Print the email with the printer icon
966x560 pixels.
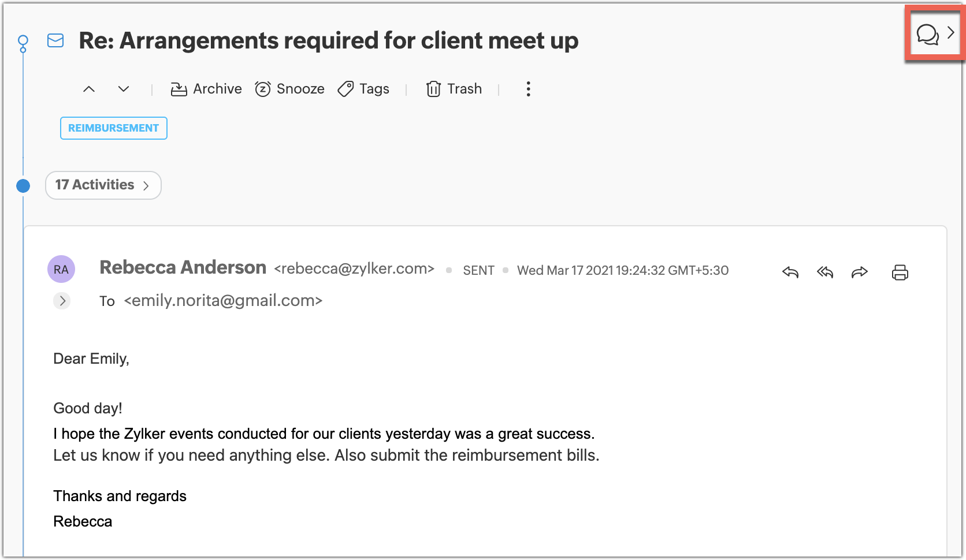(x=900, y=272)
